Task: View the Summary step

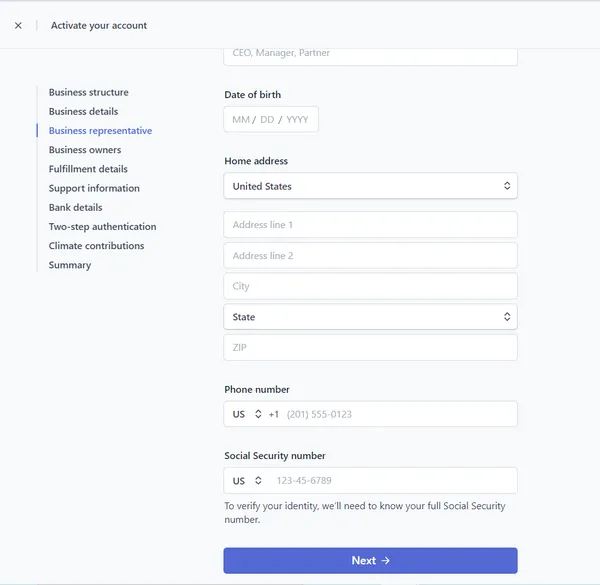Action: point(70,265)
